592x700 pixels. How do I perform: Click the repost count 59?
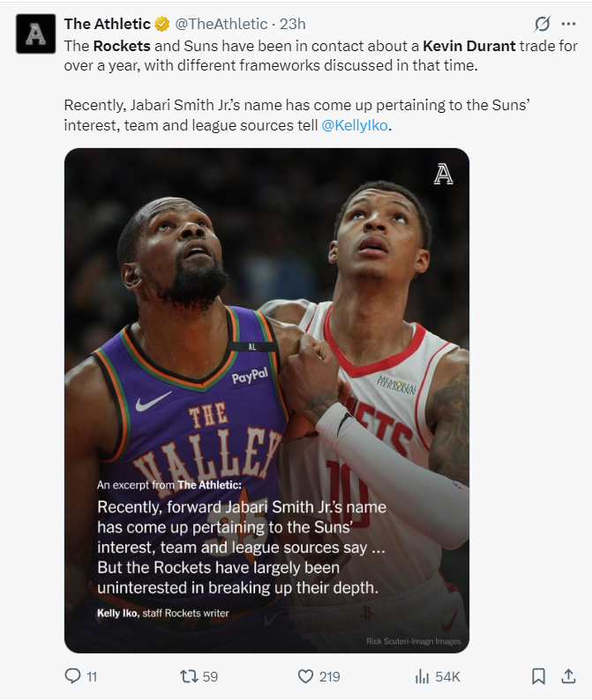[211, 677]
